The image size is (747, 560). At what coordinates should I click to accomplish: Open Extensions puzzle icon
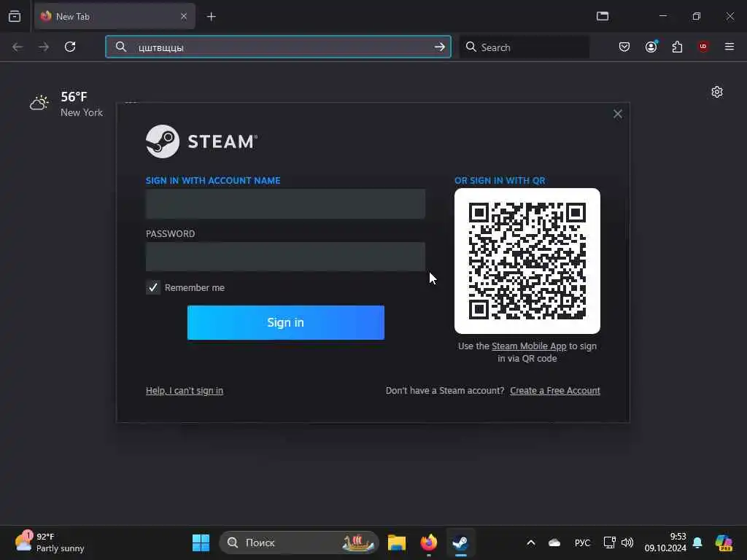[x=677, y=47]
